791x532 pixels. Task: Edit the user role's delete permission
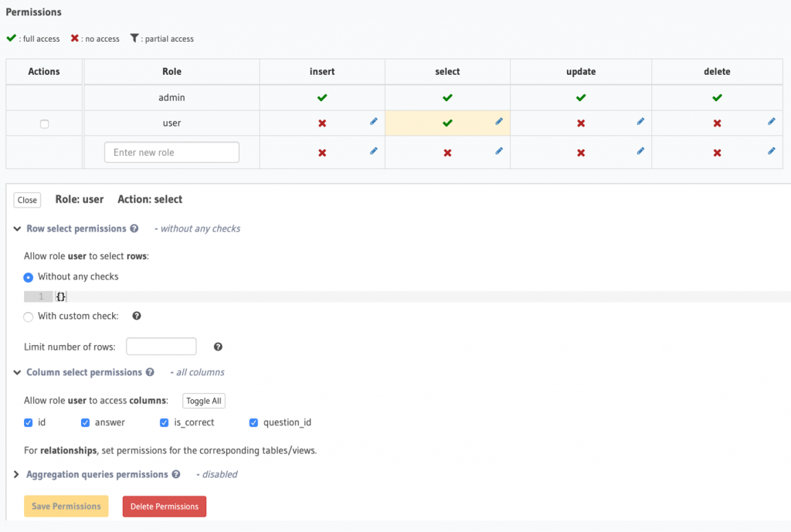(x=770, y=121)
